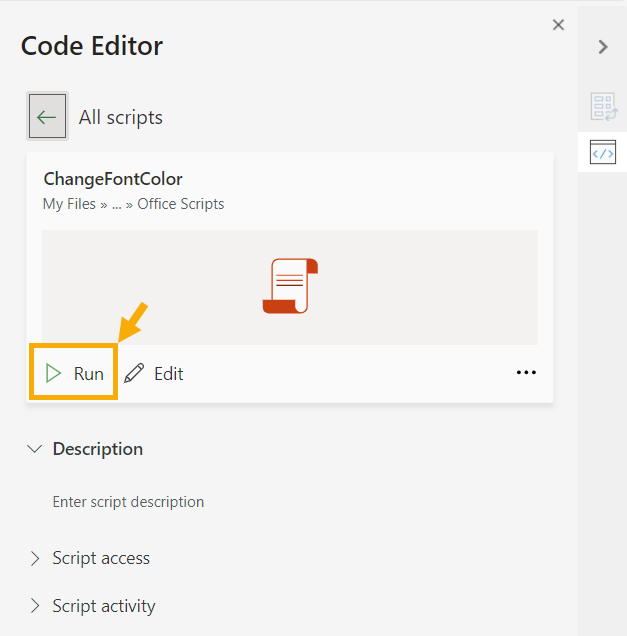Click the pencil icon beside Edit

click(134, 374)
